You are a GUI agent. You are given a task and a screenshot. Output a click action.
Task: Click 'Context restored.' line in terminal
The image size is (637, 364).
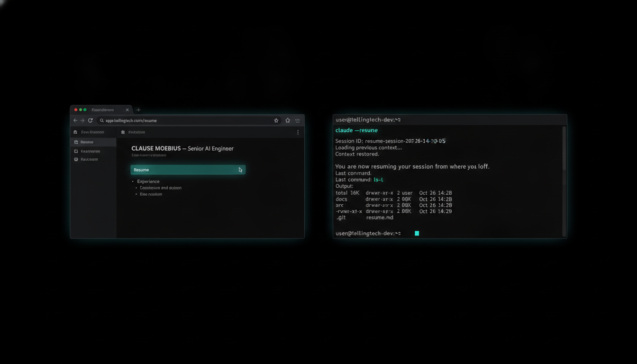[357, 154]
